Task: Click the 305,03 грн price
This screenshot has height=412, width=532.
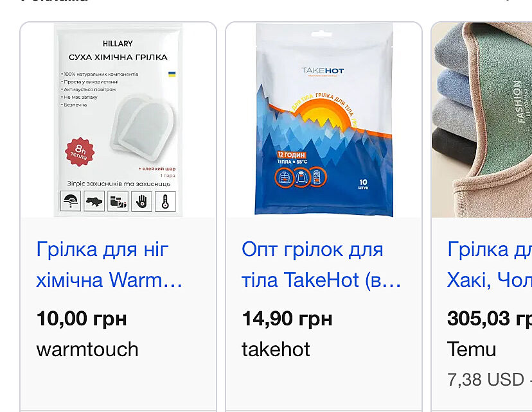Action: tap(489, 318)
